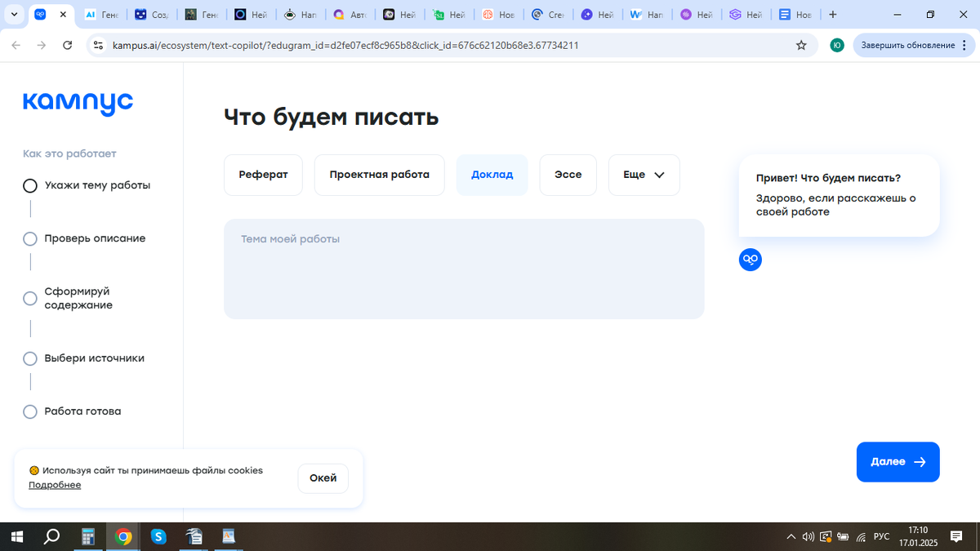Screen dimensions: 980x551
Task: Open the notification center icon
Action: [x=956, y=536]
